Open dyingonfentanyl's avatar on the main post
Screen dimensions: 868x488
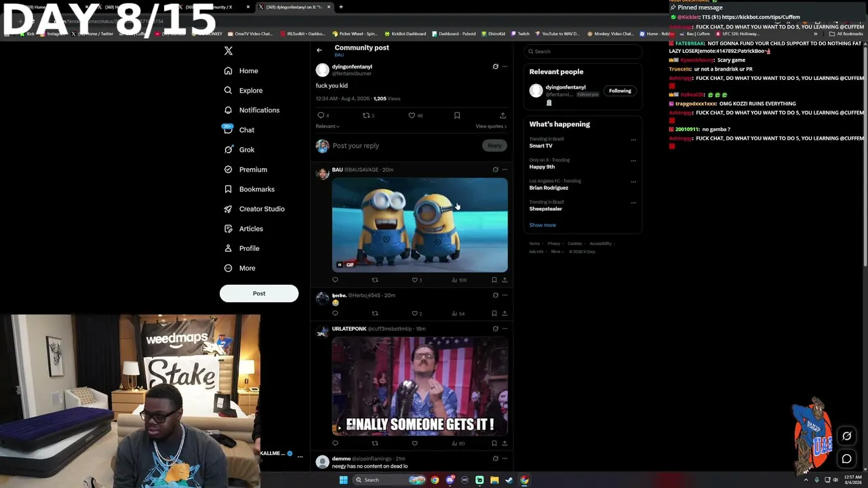322,70
